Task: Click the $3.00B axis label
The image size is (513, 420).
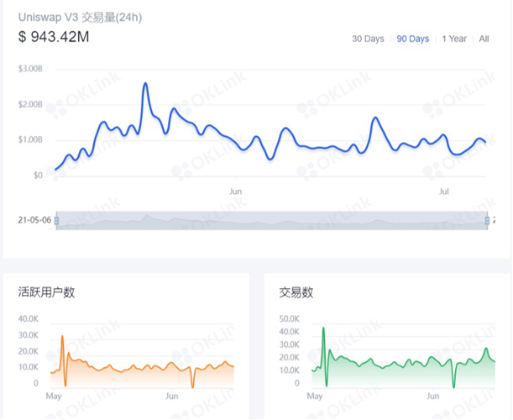Action: pyautogui.click(x=30, y=69)
